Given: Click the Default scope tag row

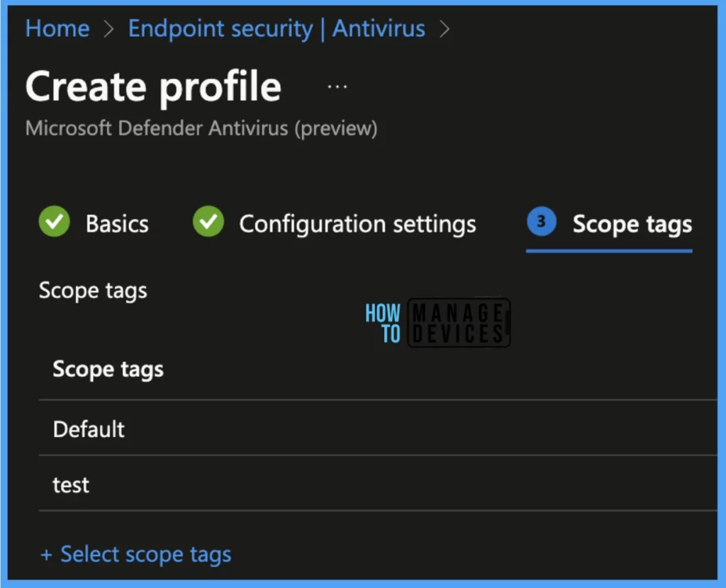Looking at the screenshot, I should 378,429.
